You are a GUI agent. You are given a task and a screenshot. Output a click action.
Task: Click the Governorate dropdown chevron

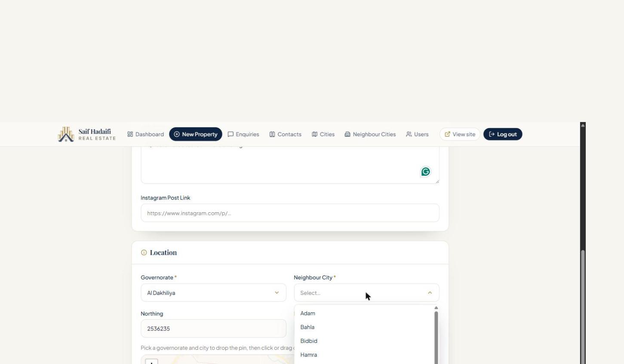277,293
